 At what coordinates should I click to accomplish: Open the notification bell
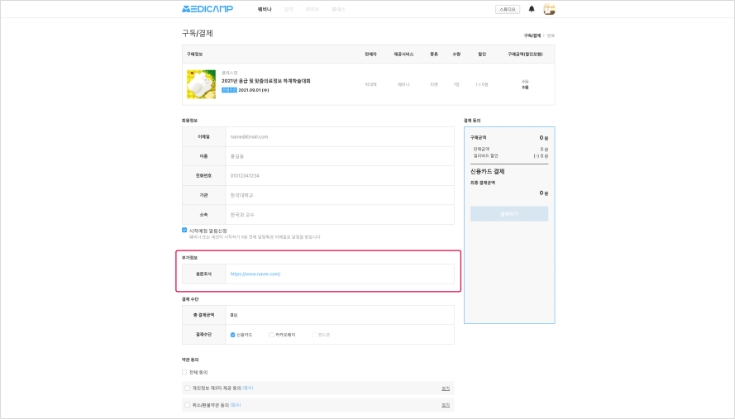(532, 9)
